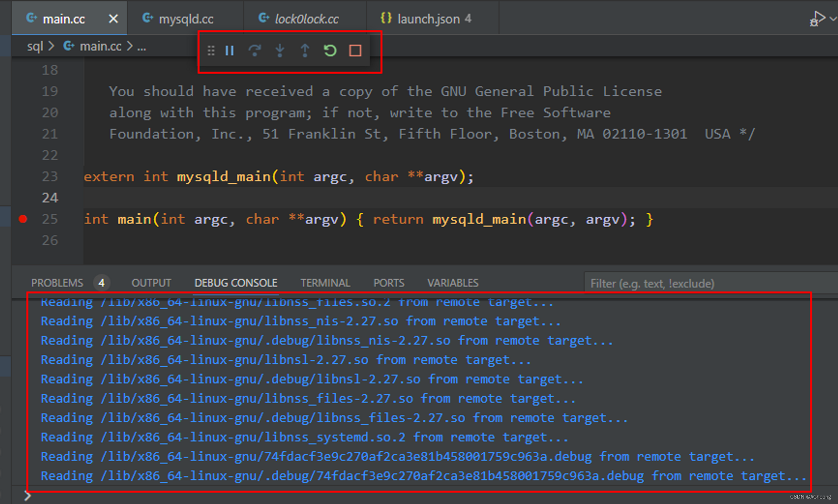The height and width of the screenshot is (504, 838).
Task: Click the Step Out debug icon
Action: click(305, 51)
